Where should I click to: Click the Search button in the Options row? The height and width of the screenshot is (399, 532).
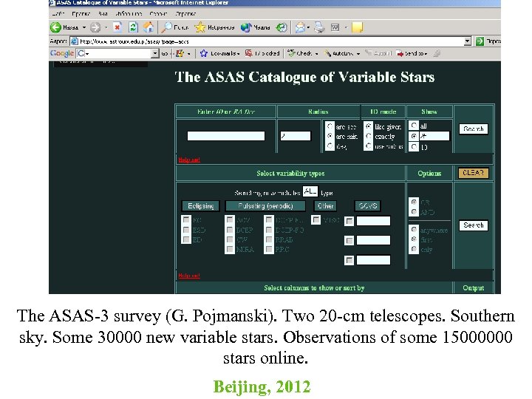474,225
